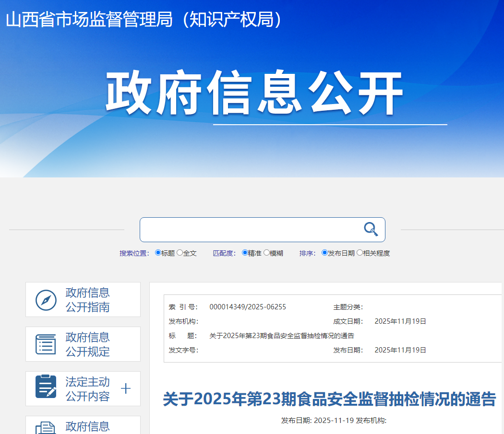The width and height of the screenshot is (504, 434).
Task: Click the list icon beside 政府信息公开规定
Action: (46, 344)
